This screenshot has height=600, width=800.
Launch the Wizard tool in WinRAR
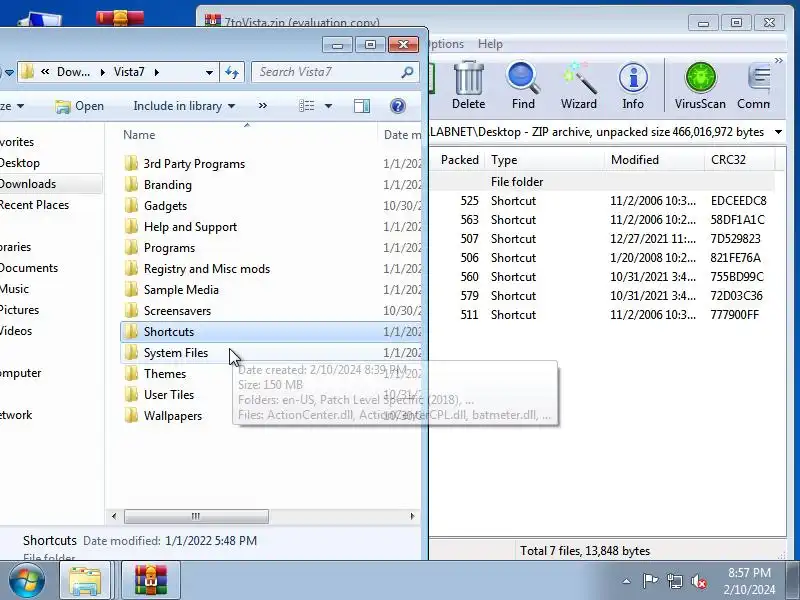tap(578, 86)
